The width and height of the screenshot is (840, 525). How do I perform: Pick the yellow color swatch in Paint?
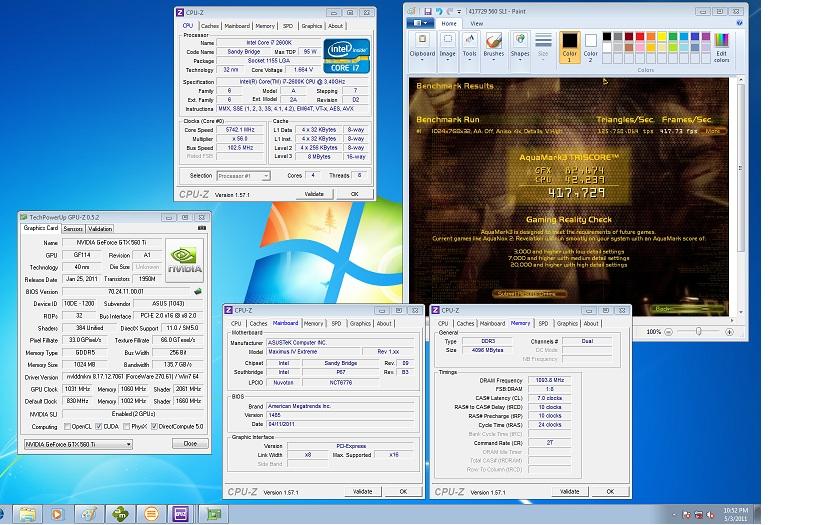click(662, 36)
